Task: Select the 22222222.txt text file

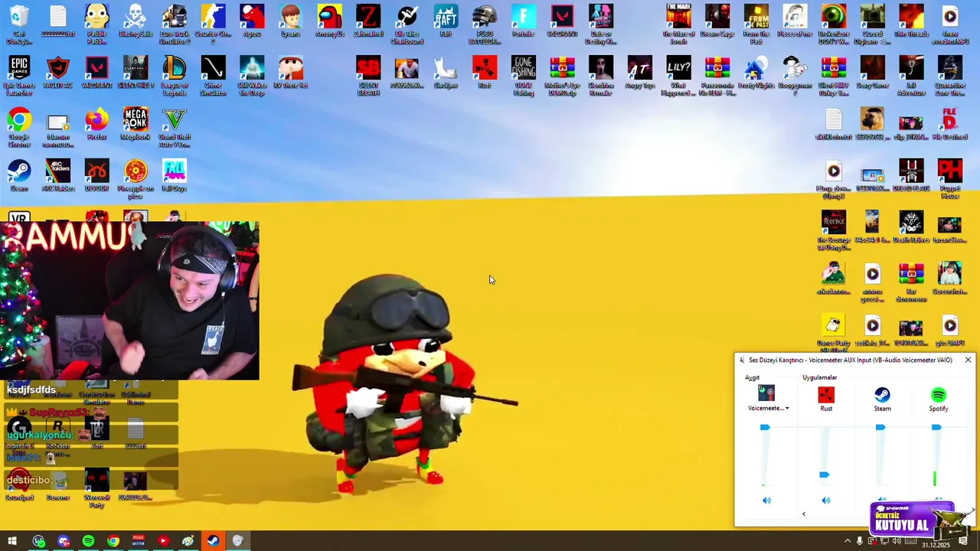Action: (58, 21)
